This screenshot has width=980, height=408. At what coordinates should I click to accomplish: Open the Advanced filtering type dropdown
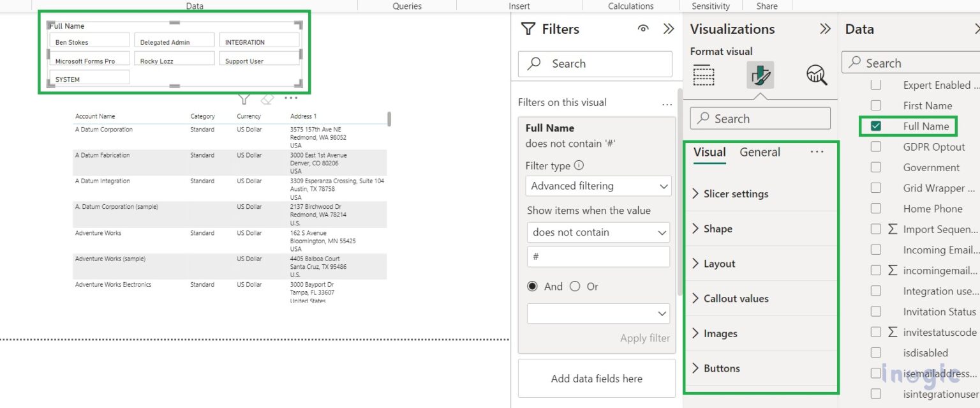[598, 186]
